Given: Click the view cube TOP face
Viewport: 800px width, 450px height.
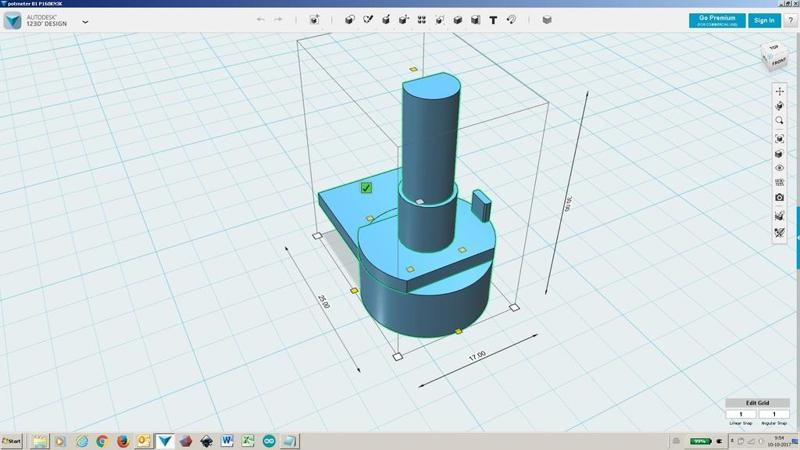Looking at the screenshot, I should (x=773, y=47).
